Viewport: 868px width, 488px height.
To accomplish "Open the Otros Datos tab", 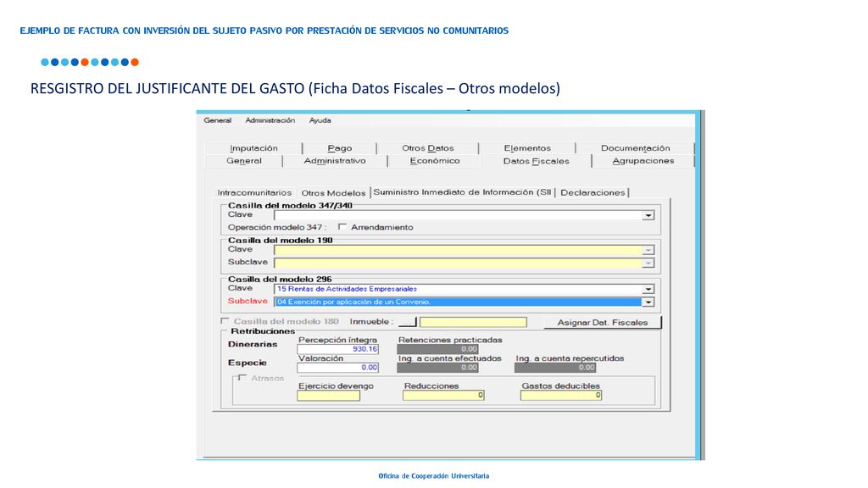I will 427,147.
